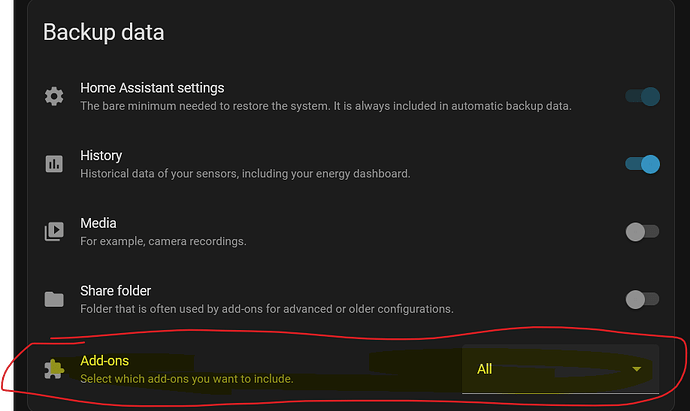Click the "Select which add-ons" description text

click(x=186, y=378)
